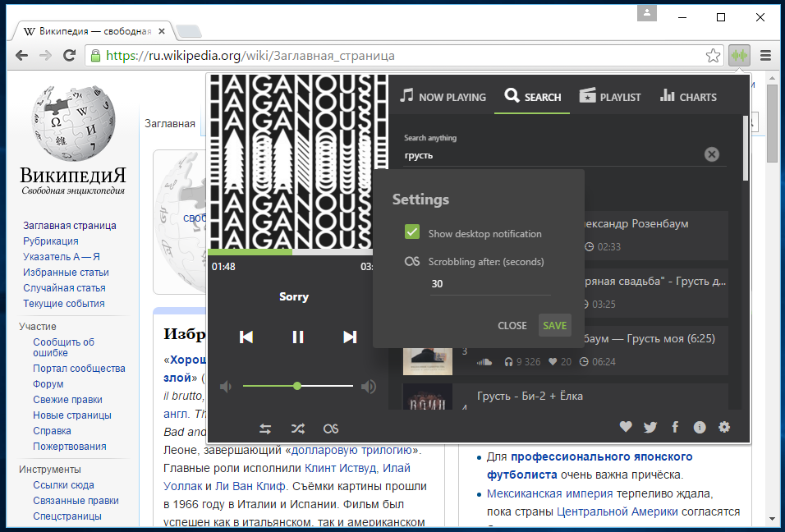Open the Chrome profile avatar button

(647, 13)
